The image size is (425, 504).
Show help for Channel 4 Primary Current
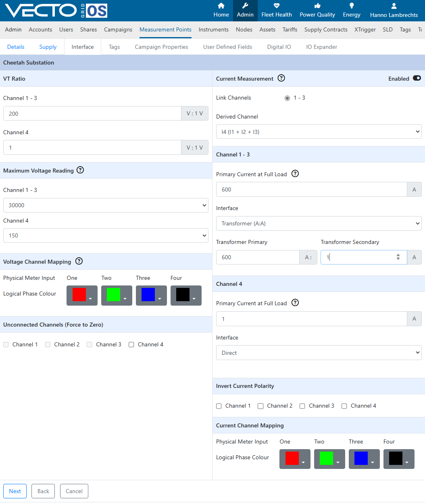point(295,303)
